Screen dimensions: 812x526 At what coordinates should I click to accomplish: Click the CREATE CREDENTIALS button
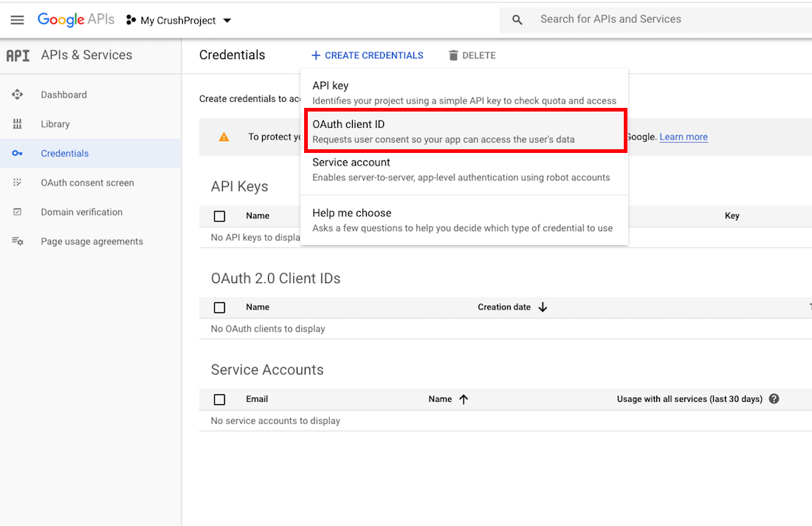click(367, 55)
